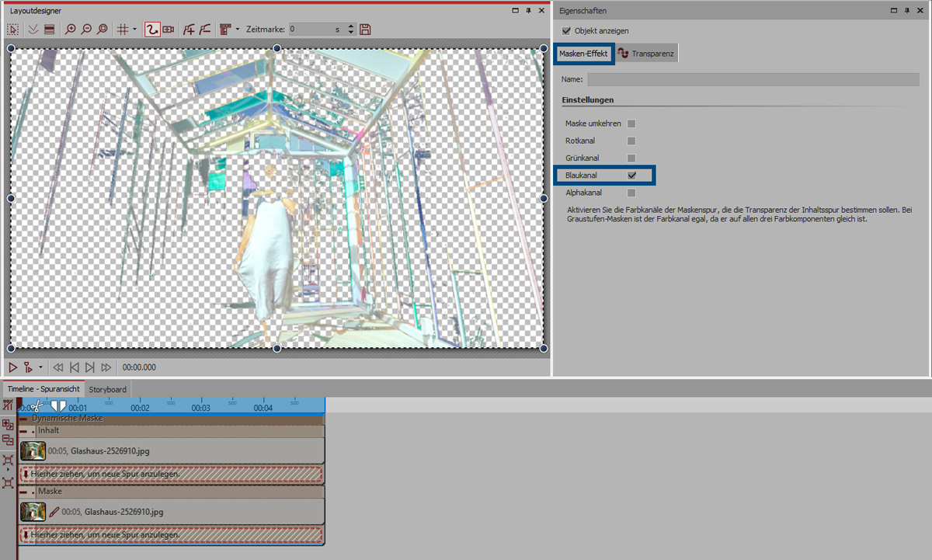
Task: Click the first drop zone to add new track
Action: click(171, 474)
